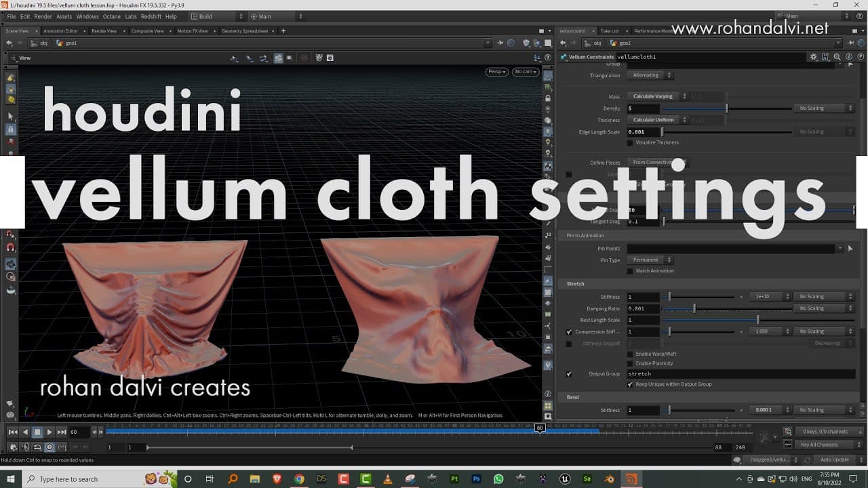Click the lock icon on the viewport display toolbar
Screen dimensions: 868x488
tap(548, 98)
